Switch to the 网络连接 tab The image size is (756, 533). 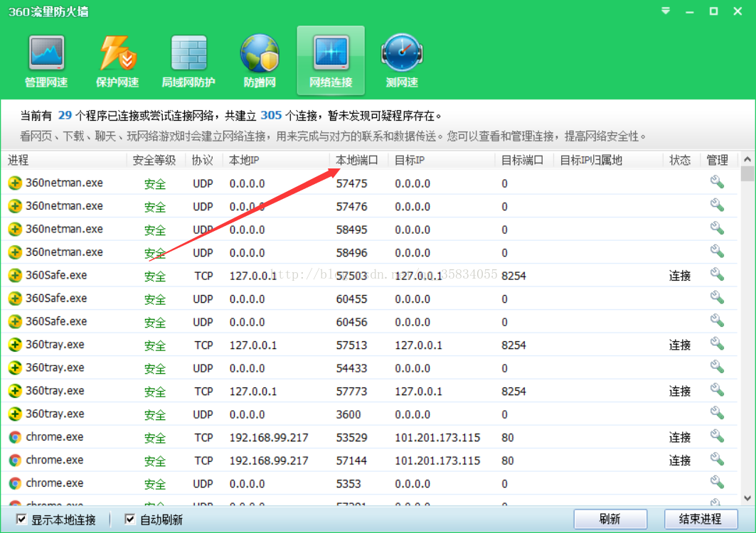331,60
